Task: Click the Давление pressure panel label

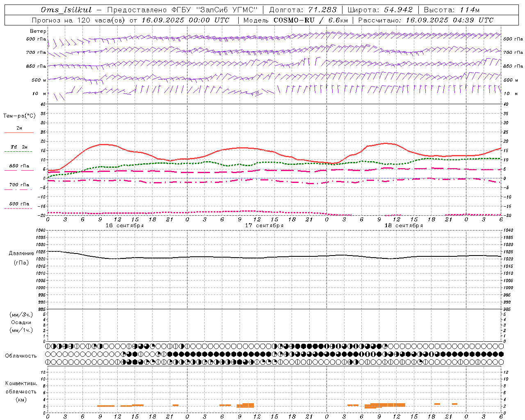Action: (21, 253)
